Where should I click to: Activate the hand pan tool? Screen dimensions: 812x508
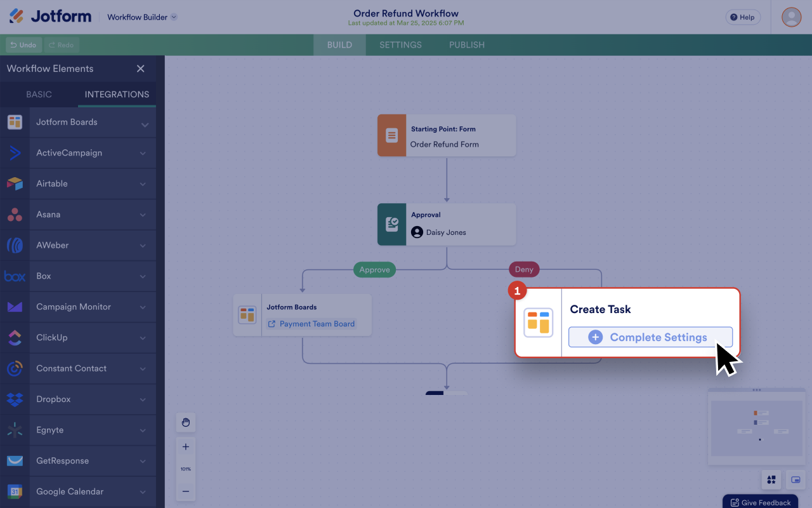pos(186,422)
